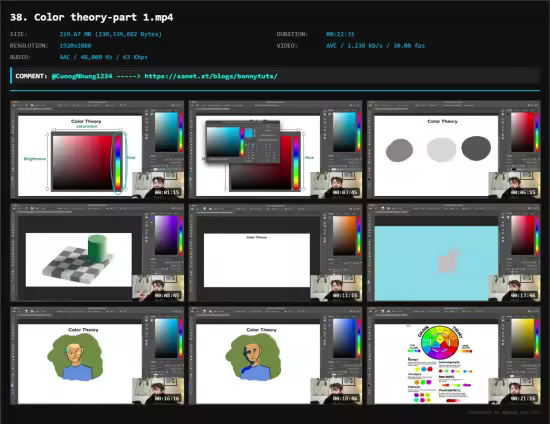Open thumbnail of light-skinned portrait on green
Screen dimensions: 550x424
(x=97, y=356)
